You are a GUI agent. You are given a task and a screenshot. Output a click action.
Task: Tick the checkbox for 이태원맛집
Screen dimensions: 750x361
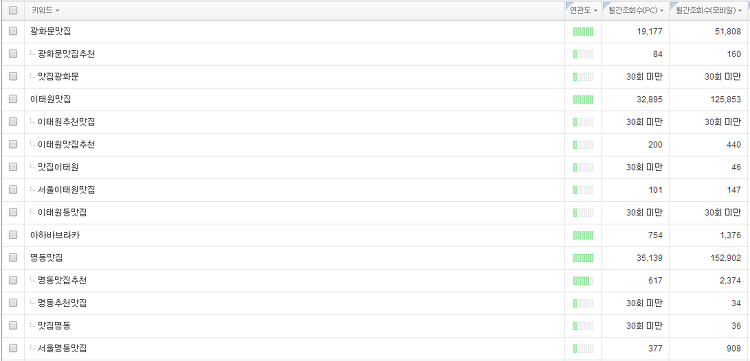(x=13, y=99)
